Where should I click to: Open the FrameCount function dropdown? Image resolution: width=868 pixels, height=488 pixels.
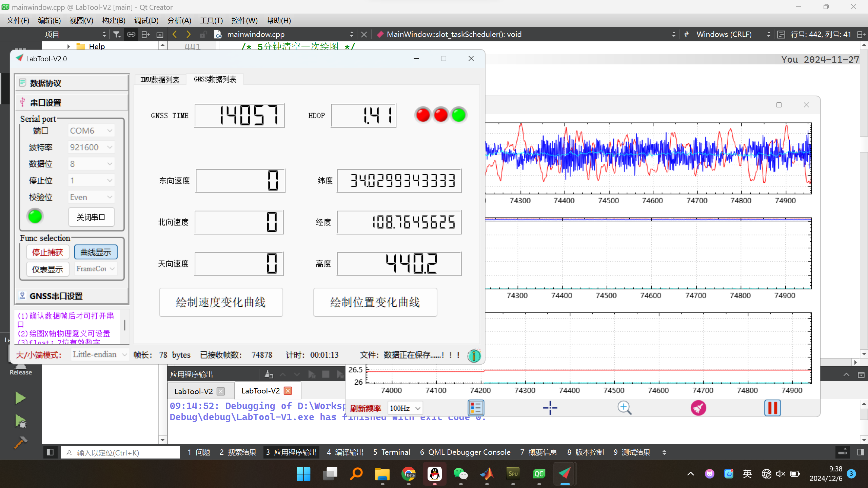[x=96, y=269]
